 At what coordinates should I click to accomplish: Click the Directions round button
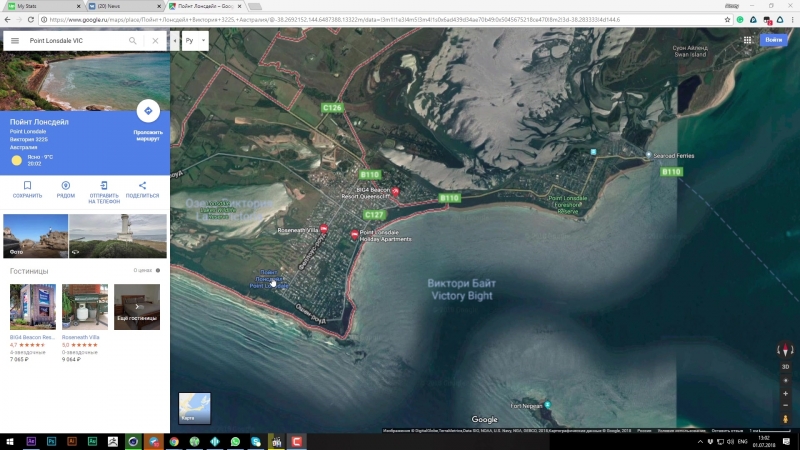[148, 111]
